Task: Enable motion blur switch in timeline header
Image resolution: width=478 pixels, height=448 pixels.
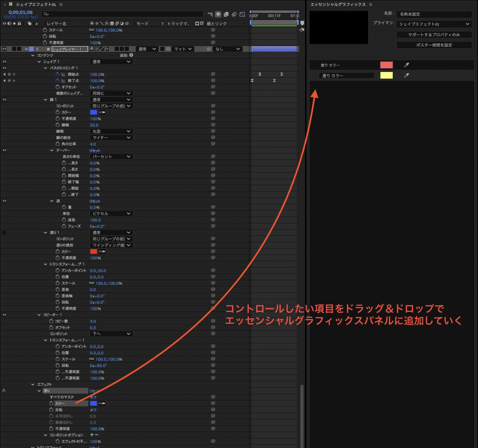Action: pos(234,14)
